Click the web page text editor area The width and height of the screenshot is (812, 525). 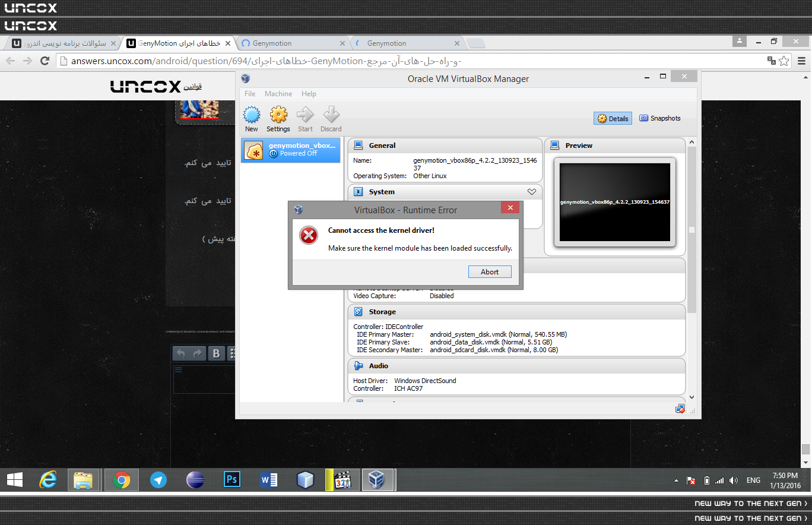coord(205,379)
